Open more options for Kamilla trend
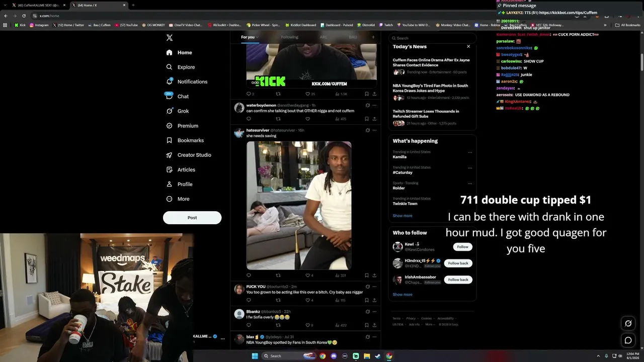Screen dimensions: 644x362 tap(470, 152)
